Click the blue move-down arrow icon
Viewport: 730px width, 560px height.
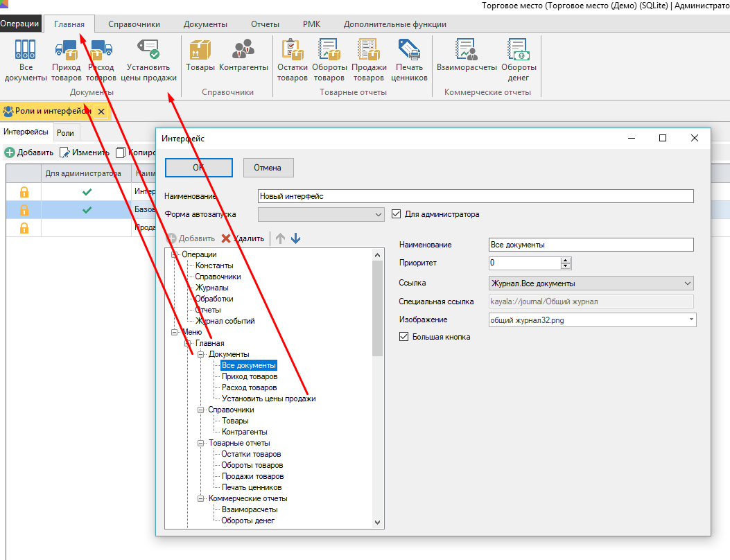296,238
